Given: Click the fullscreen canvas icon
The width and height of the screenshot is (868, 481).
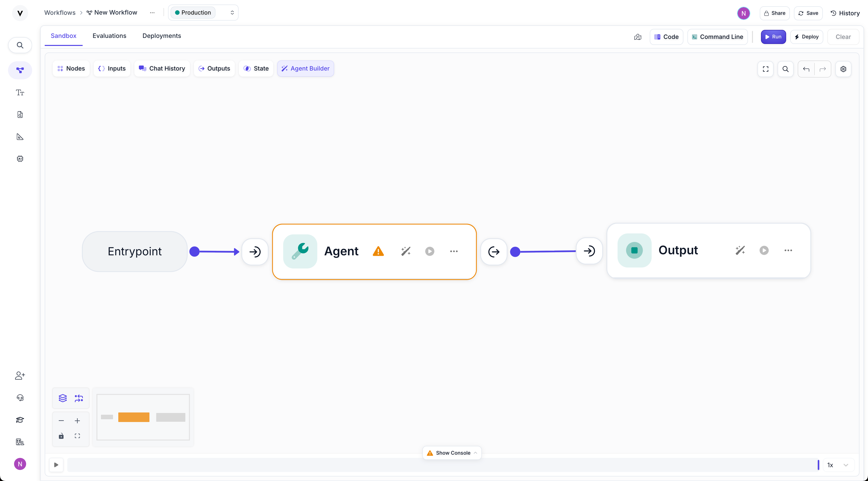Looking at the screenshot, I should click(x=765, y=69).
